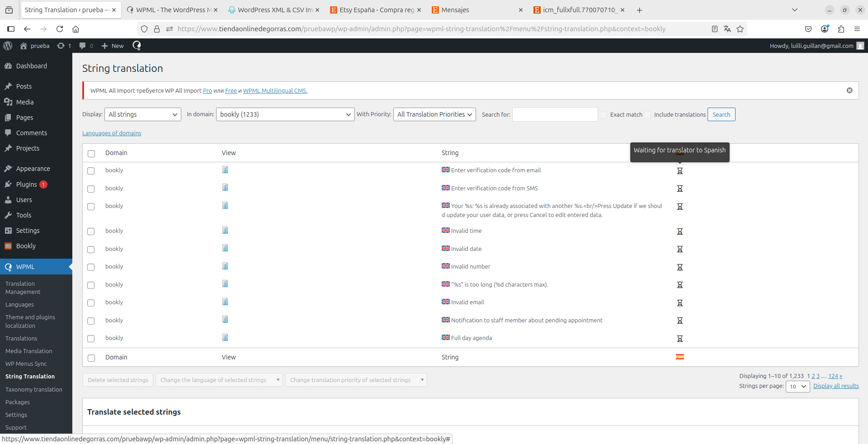Check the 'Full day agenda' row checkbox

click(91, 339)
